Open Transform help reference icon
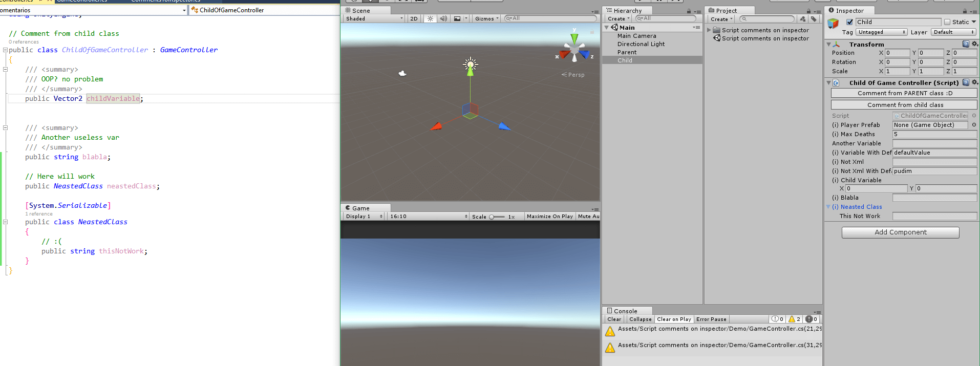The width and height of the screenshot is (980, 366). [x=966, y=44]
